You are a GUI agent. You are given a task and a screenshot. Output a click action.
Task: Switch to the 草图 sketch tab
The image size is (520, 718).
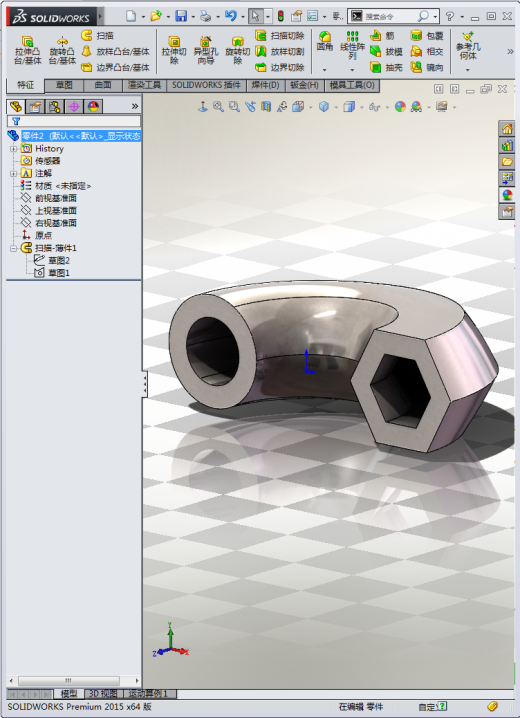click(x=64, y=85)
